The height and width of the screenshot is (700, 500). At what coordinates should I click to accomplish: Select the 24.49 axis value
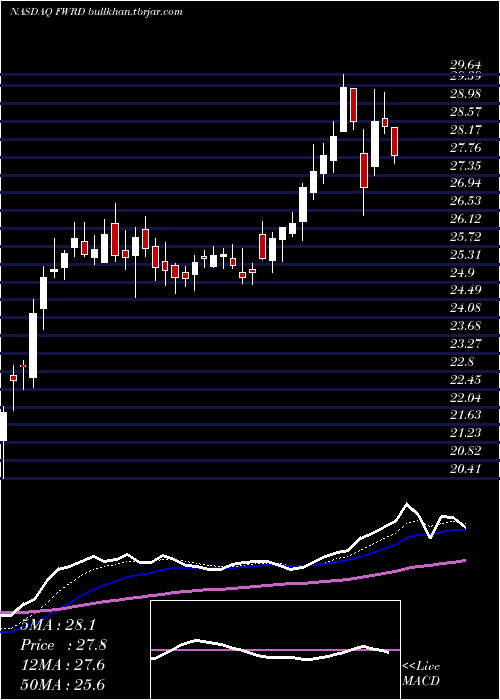click(465, 290)
